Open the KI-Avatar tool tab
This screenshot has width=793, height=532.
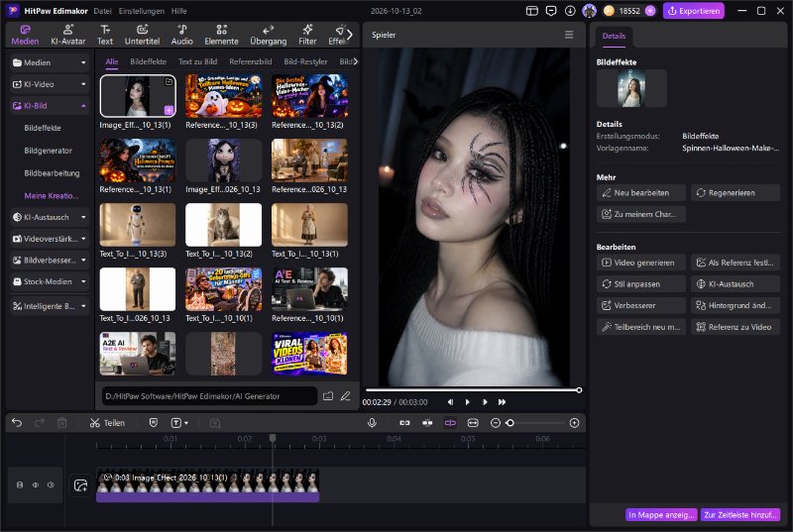(x=67, y=35)
